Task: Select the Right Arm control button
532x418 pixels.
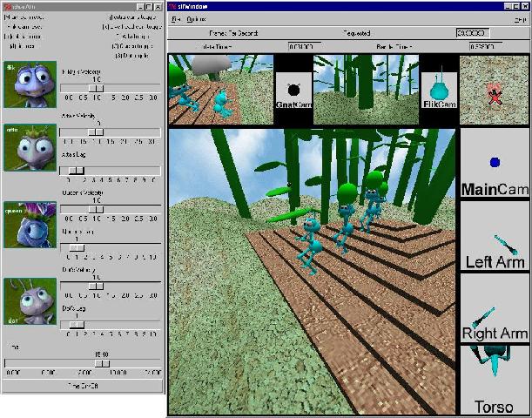Action: pos(495,307)
